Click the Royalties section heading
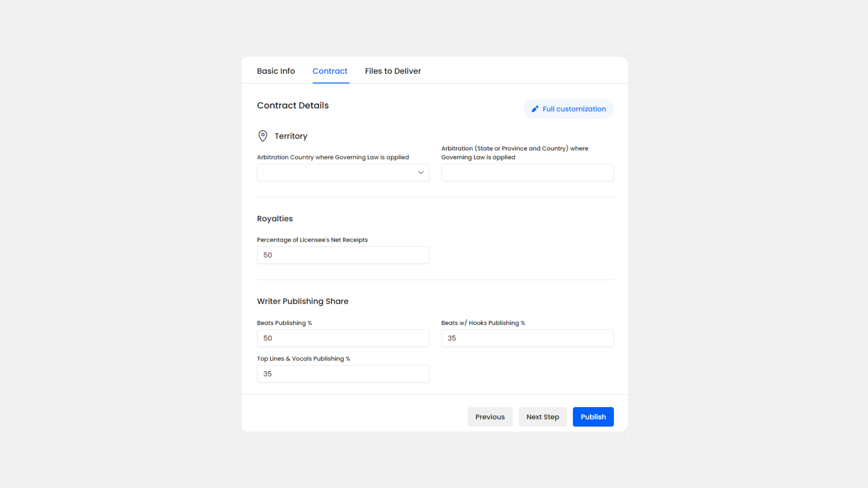Viewport: 868px width, 488px height. pyautogui.click(x=274, y=219)
